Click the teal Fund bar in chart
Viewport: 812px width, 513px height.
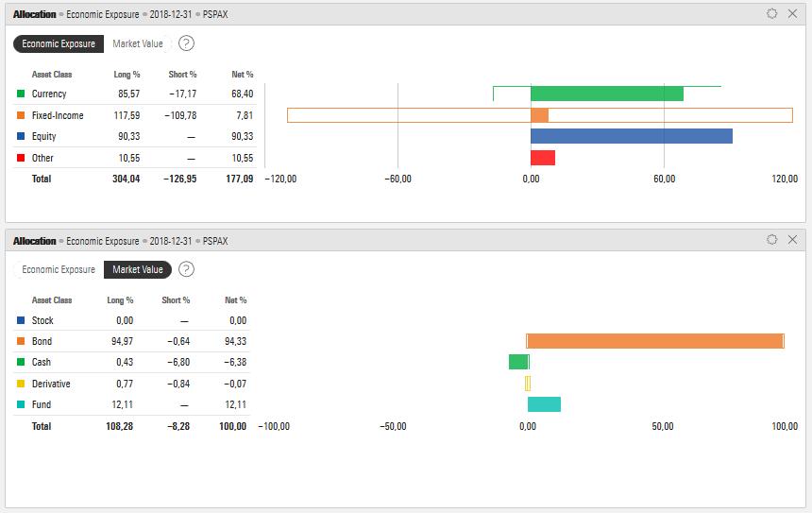pyautogui.click(x=544, y=404)
